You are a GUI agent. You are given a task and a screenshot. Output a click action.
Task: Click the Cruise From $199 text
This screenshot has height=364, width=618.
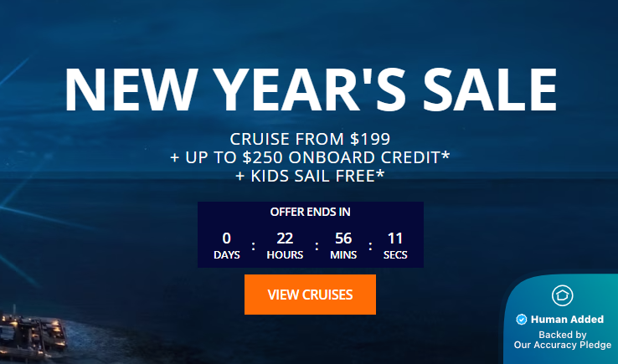[310, 139]
